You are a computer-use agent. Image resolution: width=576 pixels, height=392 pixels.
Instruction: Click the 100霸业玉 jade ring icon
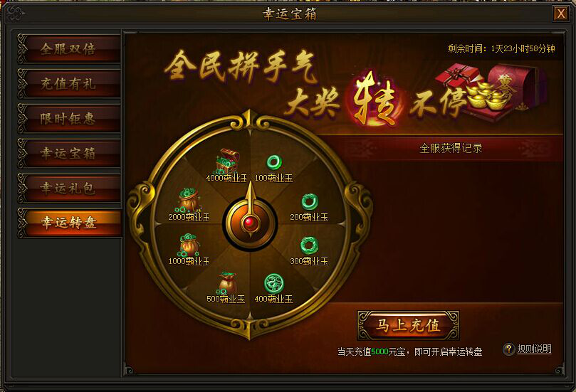(x=274, y=162)
